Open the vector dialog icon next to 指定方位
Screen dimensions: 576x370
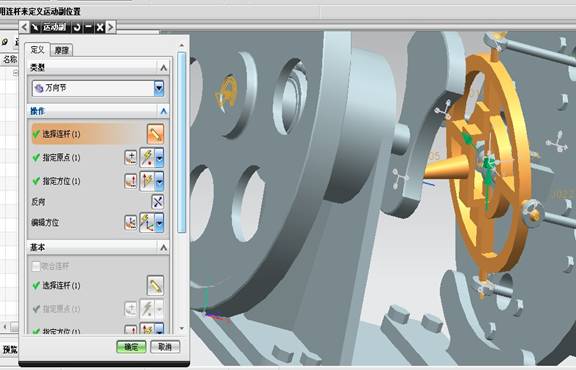tap(130, 181)
